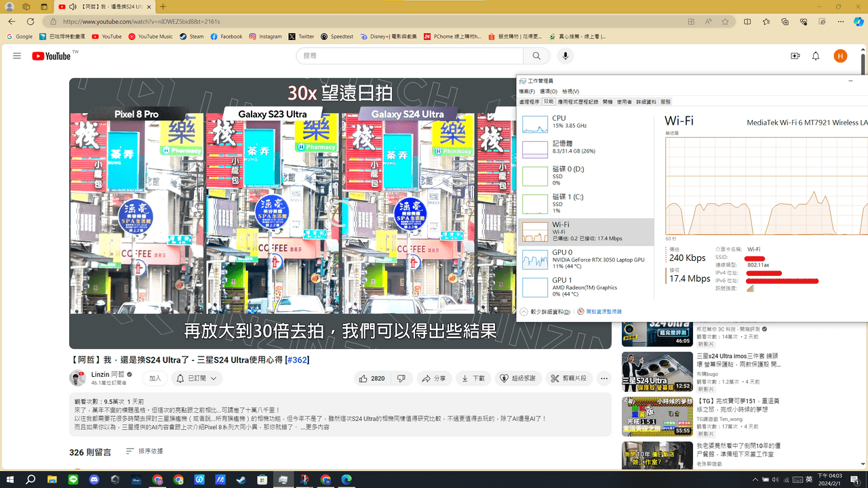Switch to the 使用者 tab in Task Manager

(x=625, y=102)
